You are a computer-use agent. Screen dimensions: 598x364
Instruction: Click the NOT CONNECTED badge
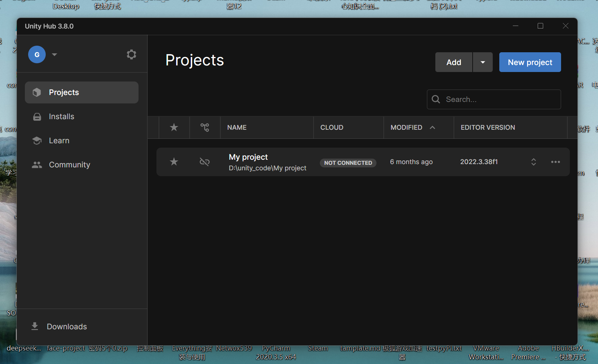tap(348, 163)
